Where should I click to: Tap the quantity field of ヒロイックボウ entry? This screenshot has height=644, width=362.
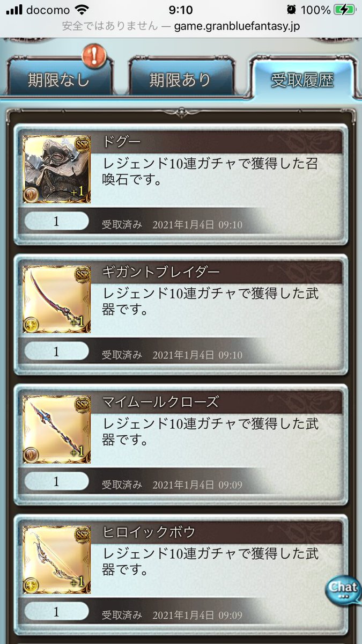(x=56, y=612)
